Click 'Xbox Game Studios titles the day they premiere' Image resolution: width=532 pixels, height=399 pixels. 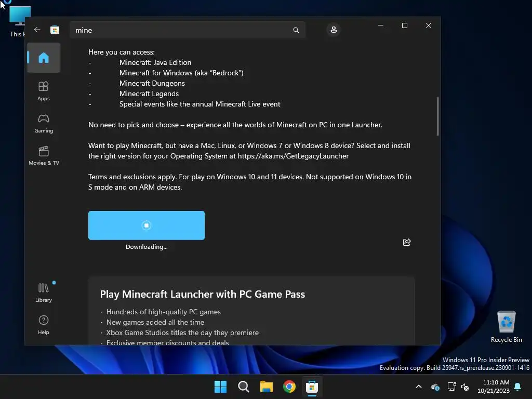pos(182,332)
